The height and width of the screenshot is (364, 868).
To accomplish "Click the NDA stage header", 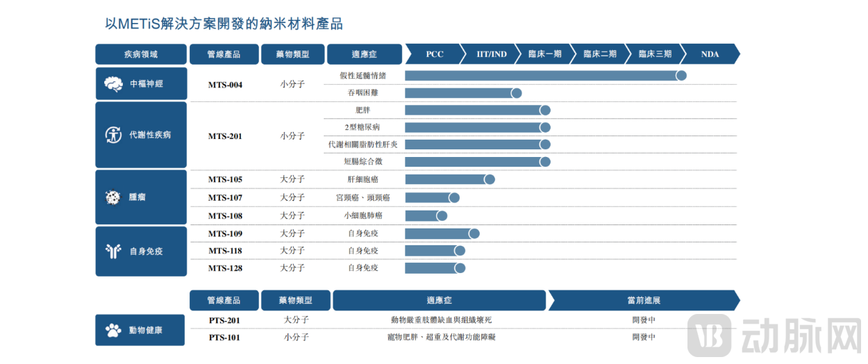I will point(710,54).
